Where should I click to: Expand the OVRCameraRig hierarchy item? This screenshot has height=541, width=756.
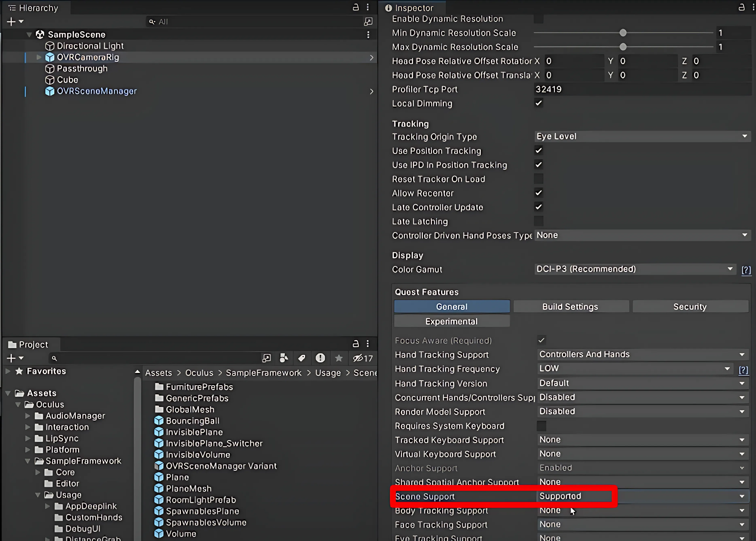[x=39, y=57]
